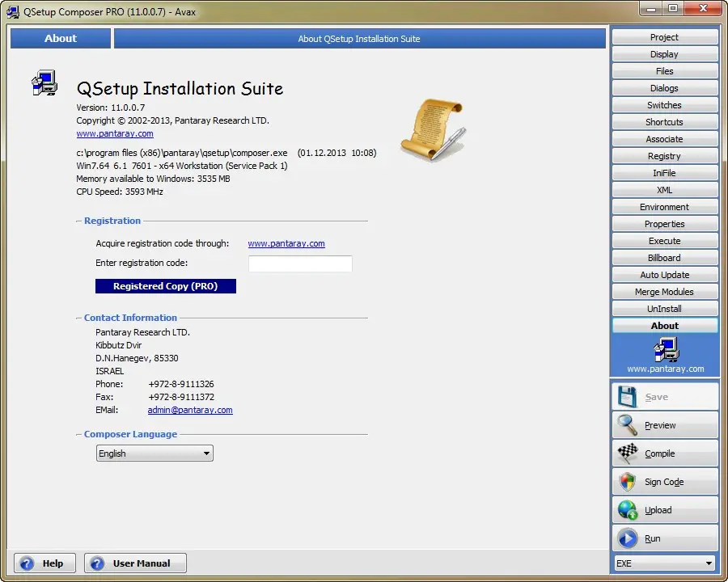Image resolution: width=728 pixels, height=582 pixels.
Task: Open the Auto Update page
Action: [x=665, y=275]
